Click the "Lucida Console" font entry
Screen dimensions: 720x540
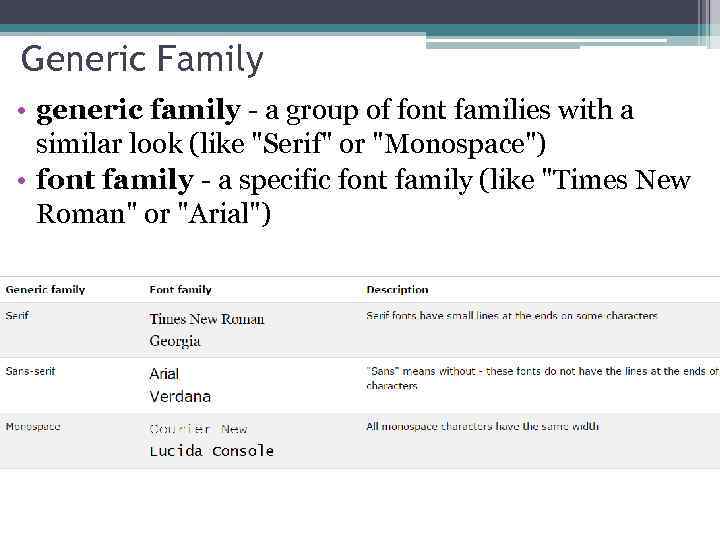(x=212, y=451)
